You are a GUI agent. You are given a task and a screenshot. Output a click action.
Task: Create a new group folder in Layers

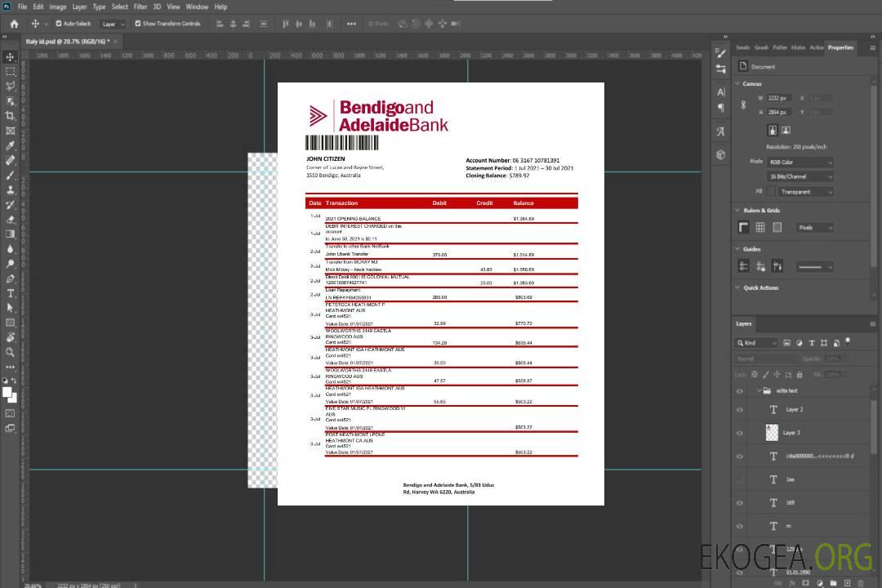pyautogui.click(x=833, y=583)
